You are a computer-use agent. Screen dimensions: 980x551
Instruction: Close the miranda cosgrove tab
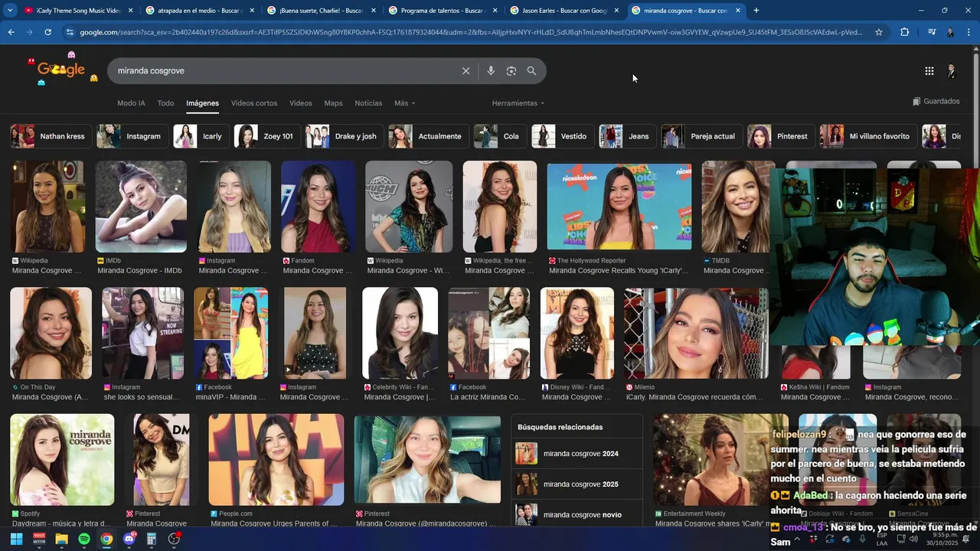pos(738,11)
